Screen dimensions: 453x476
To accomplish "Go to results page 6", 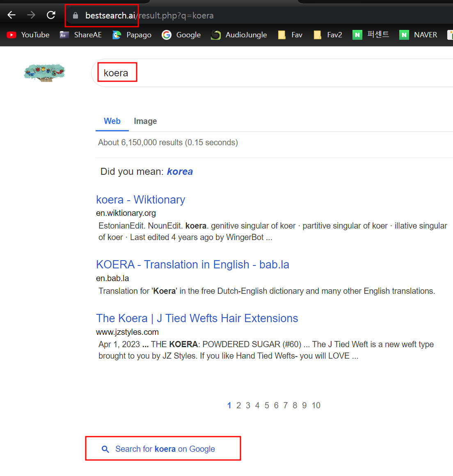I will (276, 405).
